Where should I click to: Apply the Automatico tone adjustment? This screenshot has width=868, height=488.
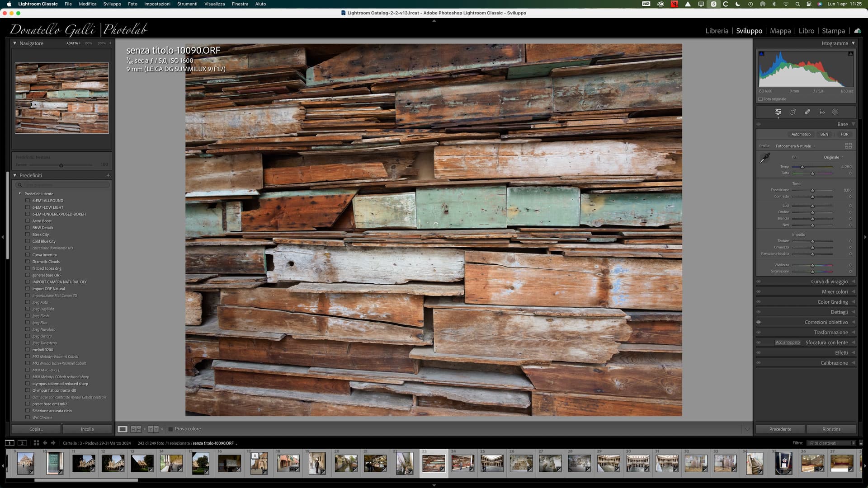tap(801, 134)
